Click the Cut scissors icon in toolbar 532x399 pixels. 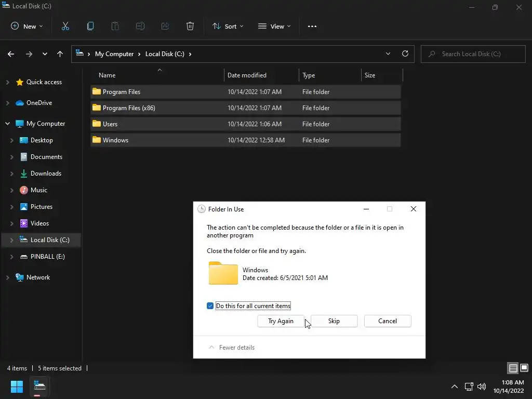tap(65, 26)
